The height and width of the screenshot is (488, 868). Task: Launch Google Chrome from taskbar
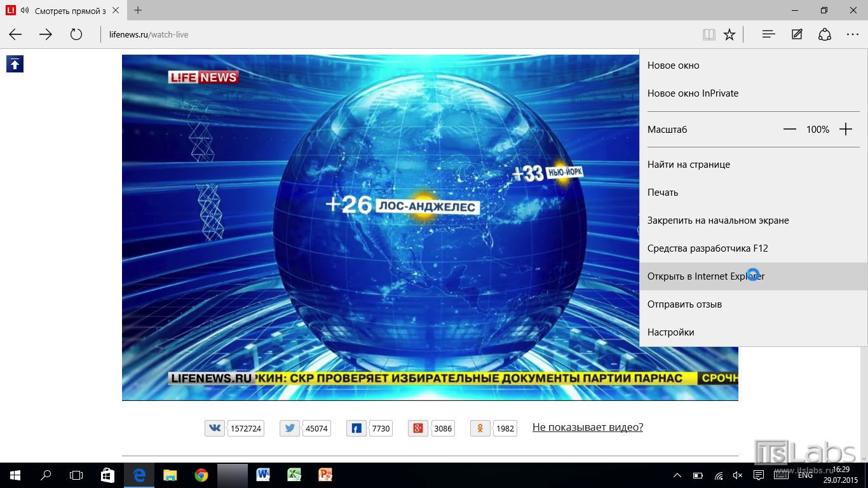(201, 475)
